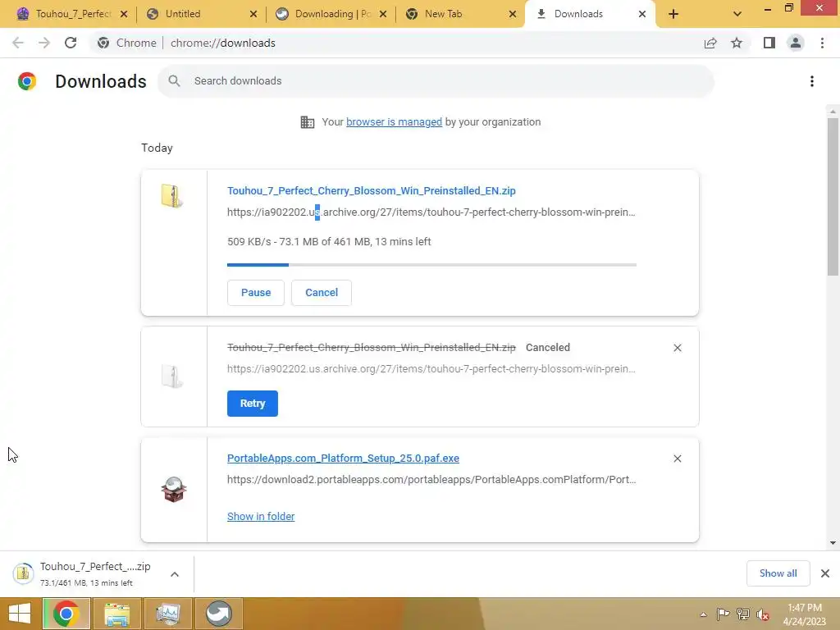
Task: Click the zip file icon of active download
Action: pyautogui.click(x=172, y=195)
